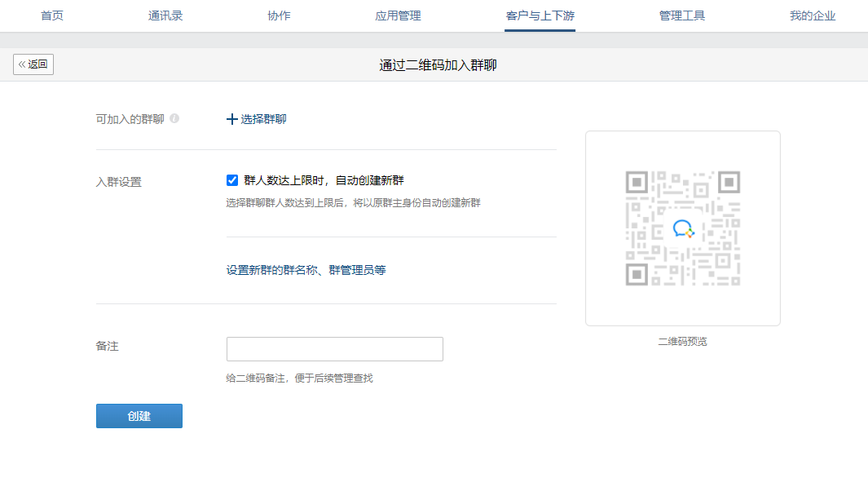868x500 pixels.
Task: Switch to the 我的企业 tab
Action: (x=813, y=15)
